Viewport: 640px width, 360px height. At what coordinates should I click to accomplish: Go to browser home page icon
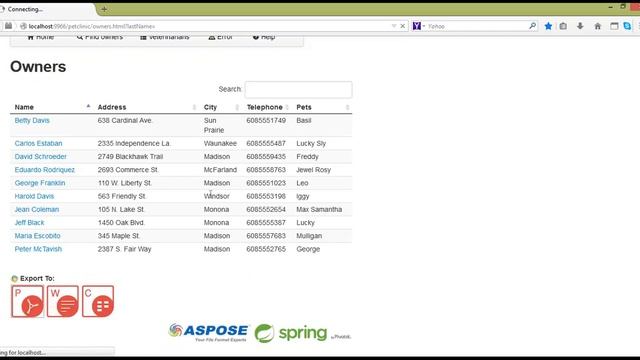coord(598,26)
